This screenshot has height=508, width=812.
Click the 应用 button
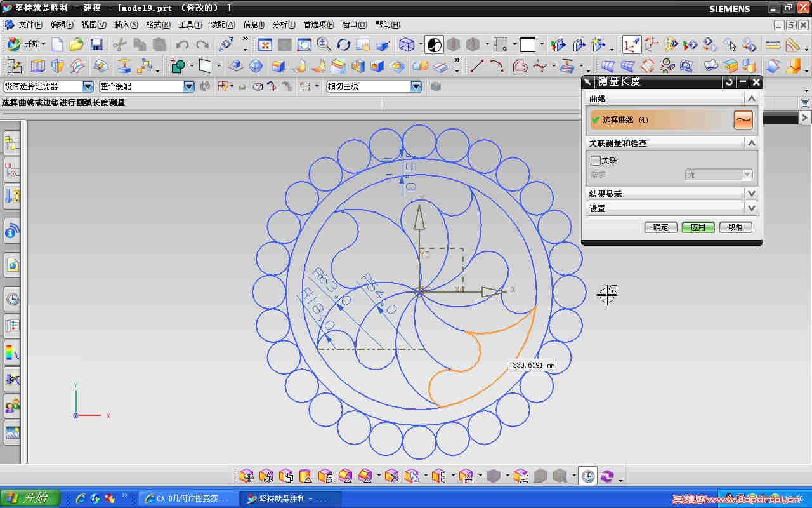pos(698,227)
